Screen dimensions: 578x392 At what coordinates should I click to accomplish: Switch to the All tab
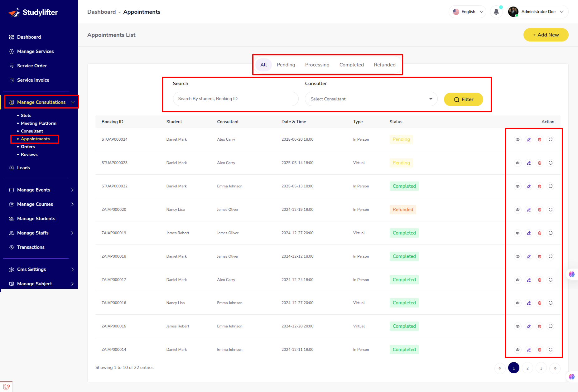pos(264,65)
